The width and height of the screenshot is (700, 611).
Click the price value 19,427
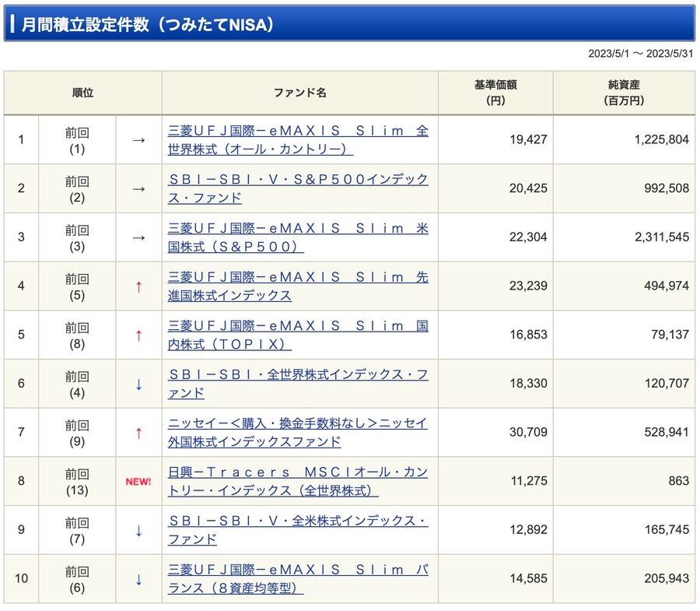pos(529,139)
